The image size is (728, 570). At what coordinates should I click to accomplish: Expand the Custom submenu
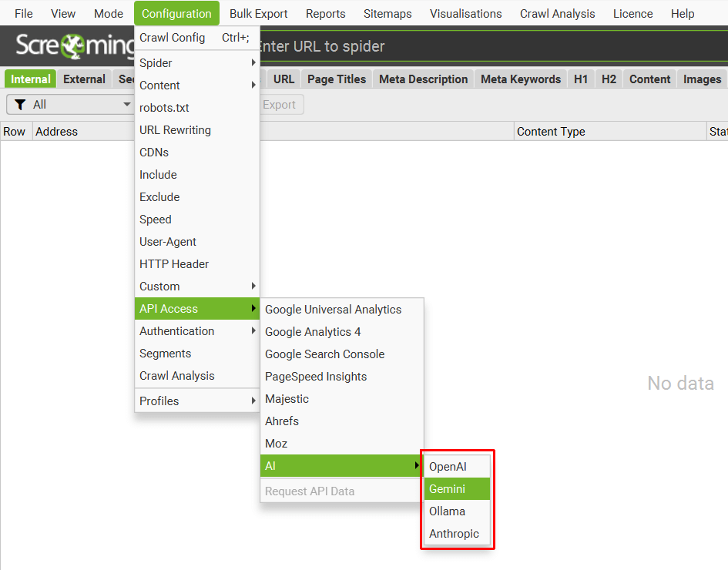pyautogui.click(x=196, y=287)
